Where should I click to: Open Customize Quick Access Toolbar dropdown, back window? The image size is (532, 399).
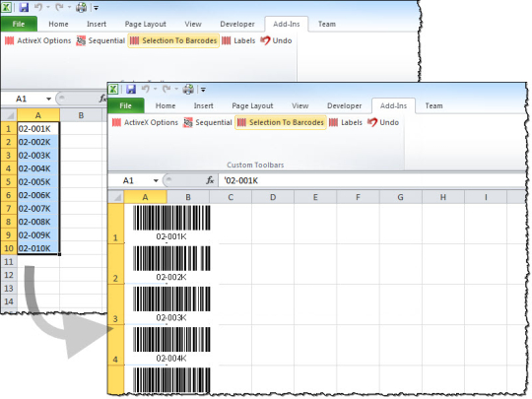pyautogui.click(x=96, y=8)
